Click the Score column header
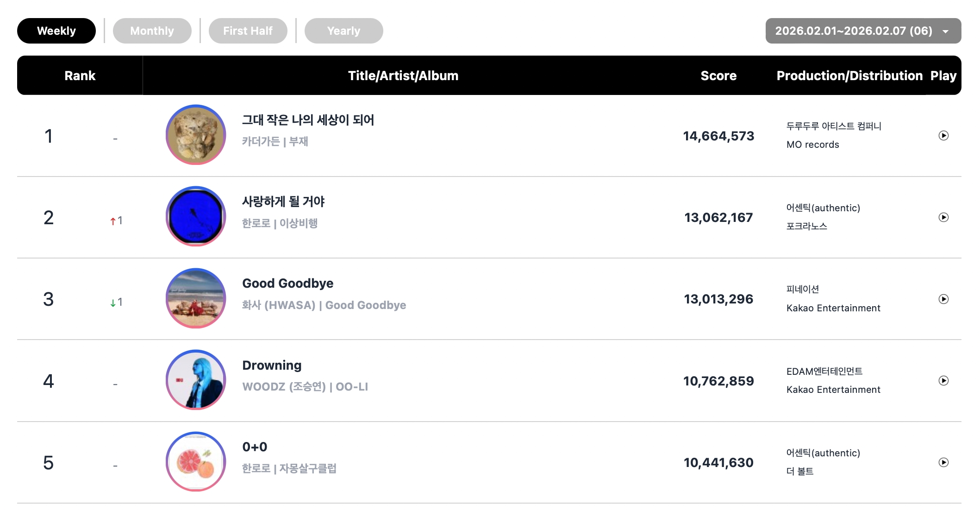This screenshot has height=511, width=980. (718, 76)
